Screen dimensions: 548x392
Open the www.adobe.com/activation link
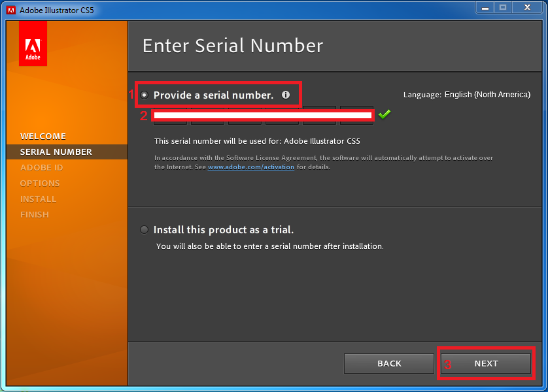coord(251,167)
